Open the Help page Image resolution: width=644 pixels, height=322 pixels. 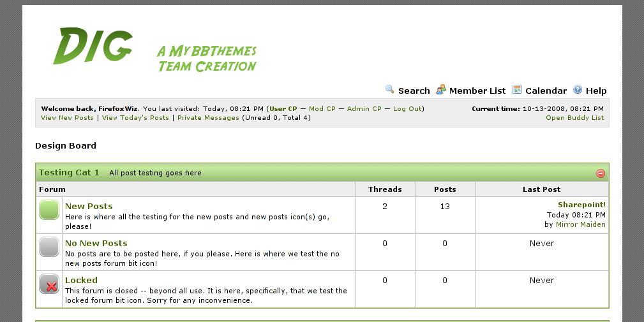pos(596,91)
